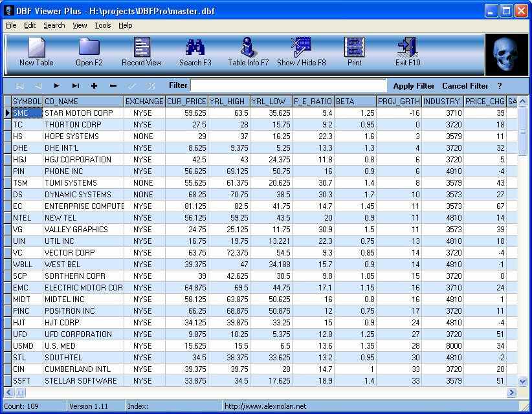Open the Edit menu
The width and height of the screenshot is (532, 414).
30,25
